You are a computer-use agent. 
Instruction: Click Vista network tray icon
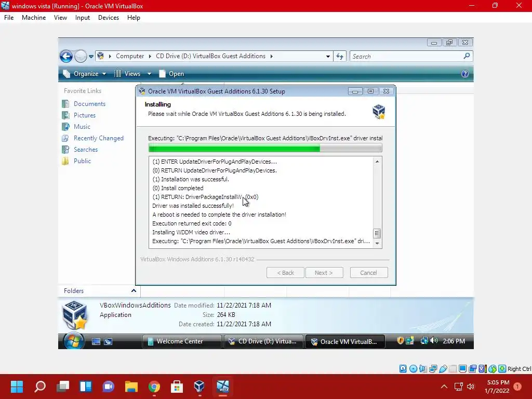(424, 341)
